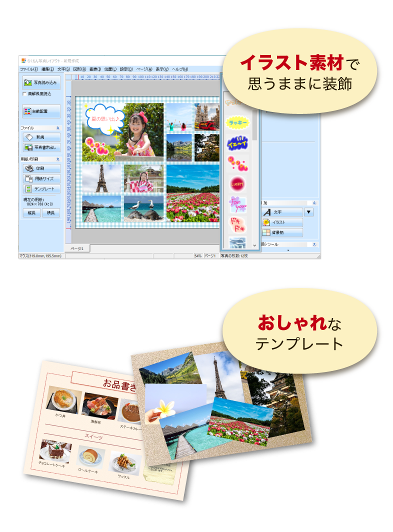Open the ファイル(F) menu

click(29, 69)
